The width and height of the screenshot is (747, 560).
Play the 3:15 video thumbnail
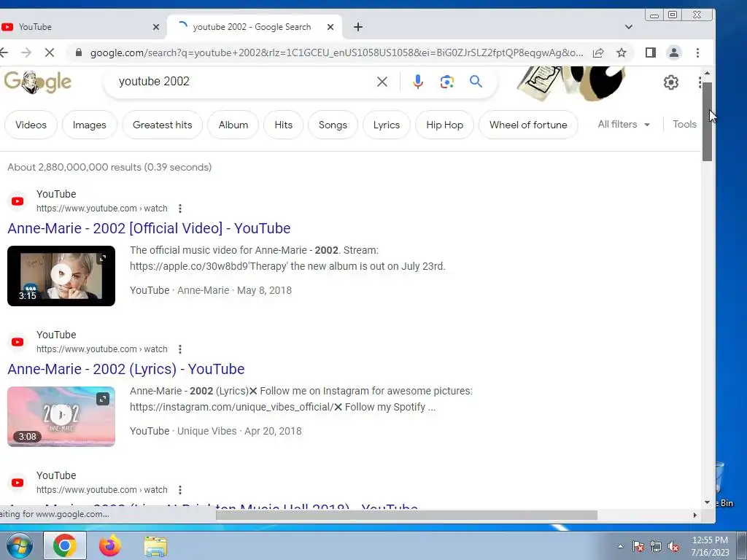[61, 276]
